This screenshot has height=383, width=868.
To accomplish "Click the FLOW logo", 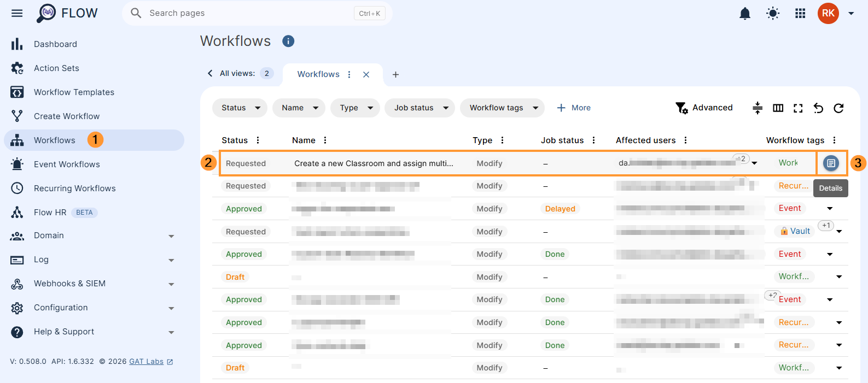I will [x=67, y=13].
